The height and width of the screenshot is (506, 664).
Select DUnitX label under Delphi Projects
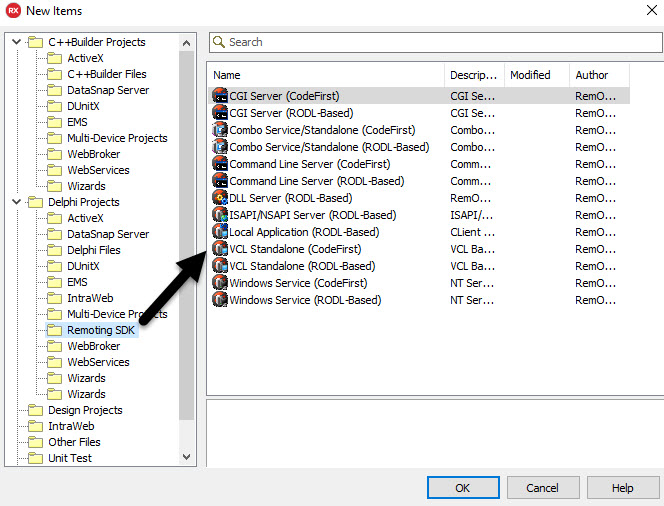[x=83, y=266]
